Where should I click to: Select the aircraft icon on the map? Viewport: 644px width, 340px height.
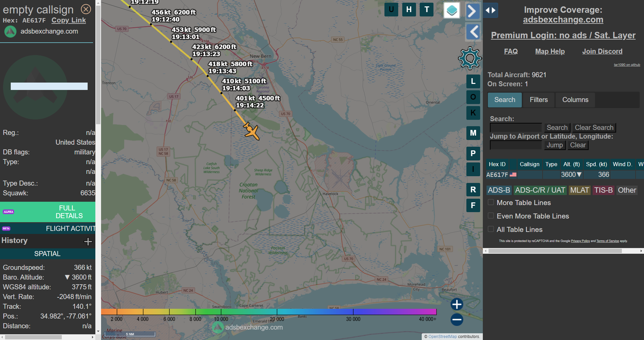[251, 131]
